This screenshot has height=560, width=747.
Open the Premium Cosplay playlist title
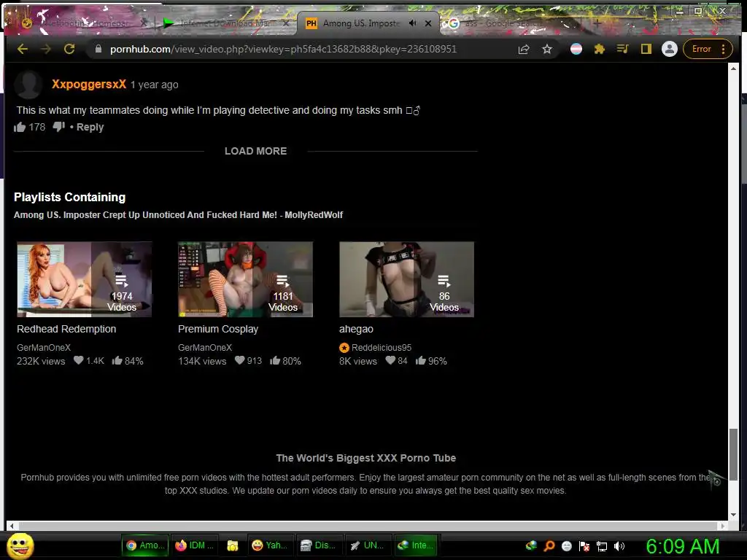pyautogui.click(x=218, y=329)
